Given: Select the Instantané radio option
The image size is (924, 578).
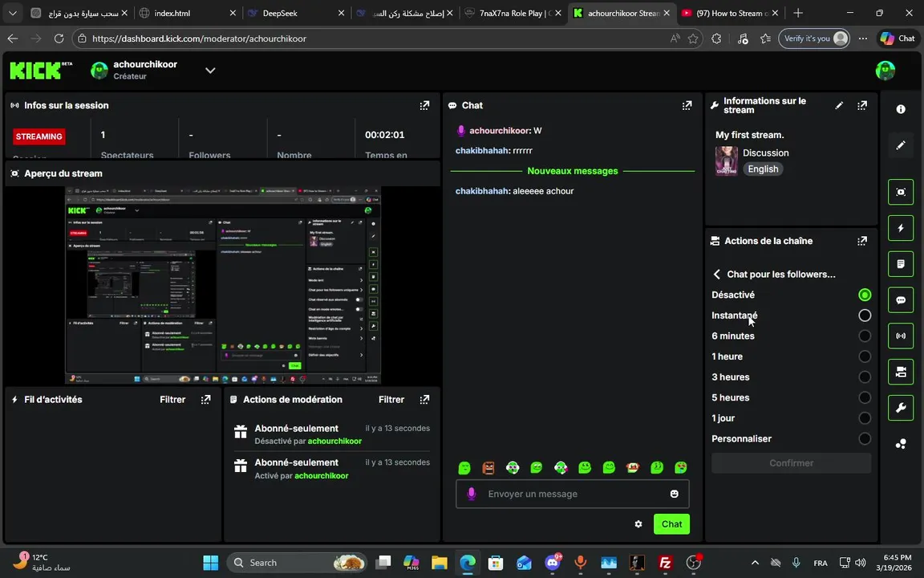Looking at the screenshot, I should point(864,315).
